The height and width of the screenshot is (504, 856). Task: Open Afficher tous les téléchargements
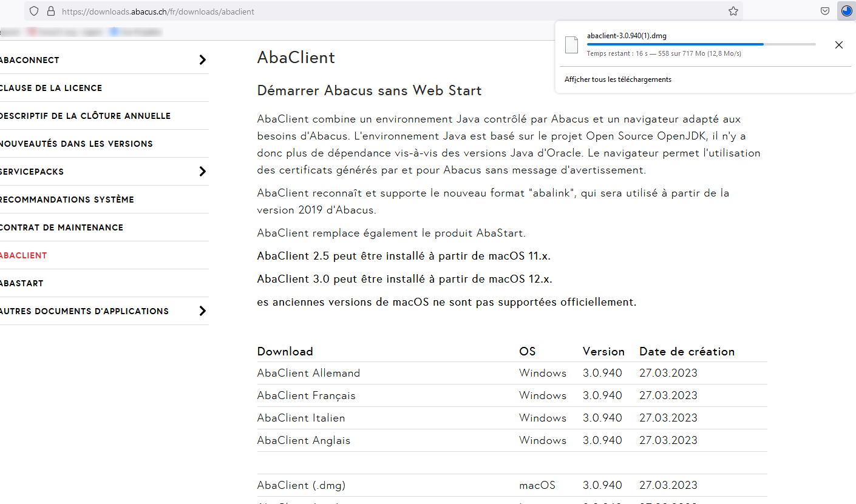coord(618,79)
